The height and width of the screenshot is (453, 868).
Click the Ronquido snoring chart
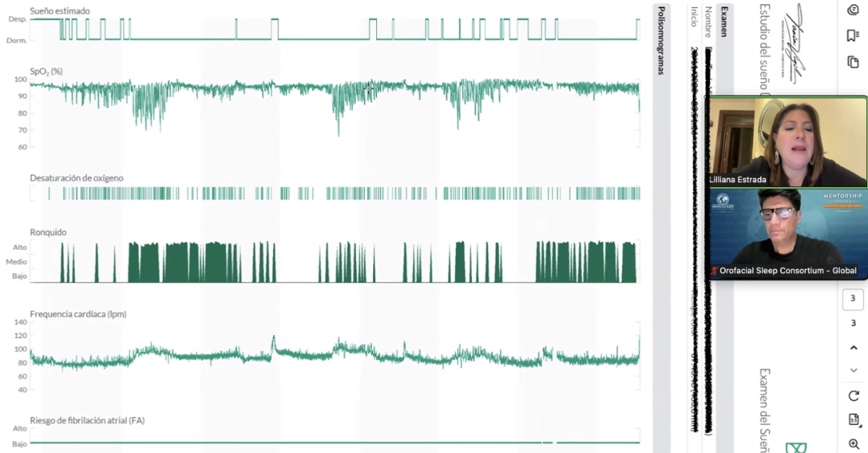click(334, 262)
